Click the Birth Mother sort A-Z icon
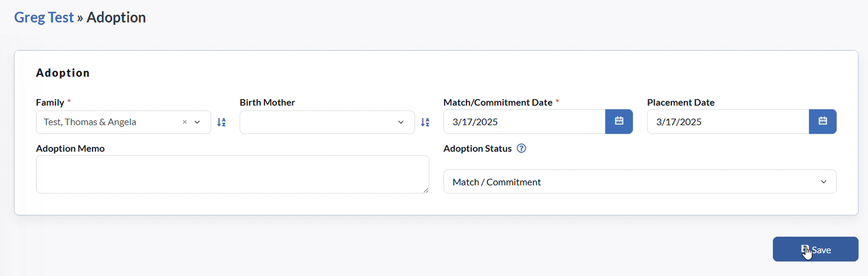 425,122
